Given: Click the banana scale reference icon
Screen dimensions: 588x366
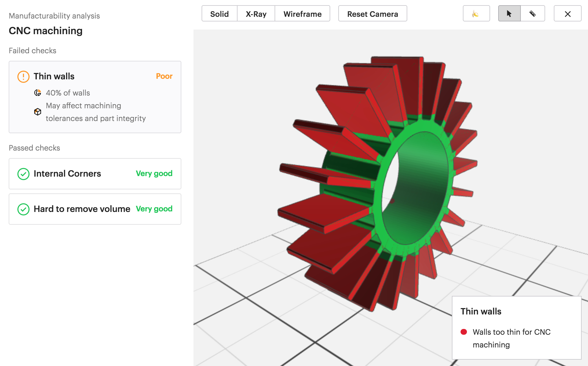Looking at the screenshot, I should (x=476, y=14).
